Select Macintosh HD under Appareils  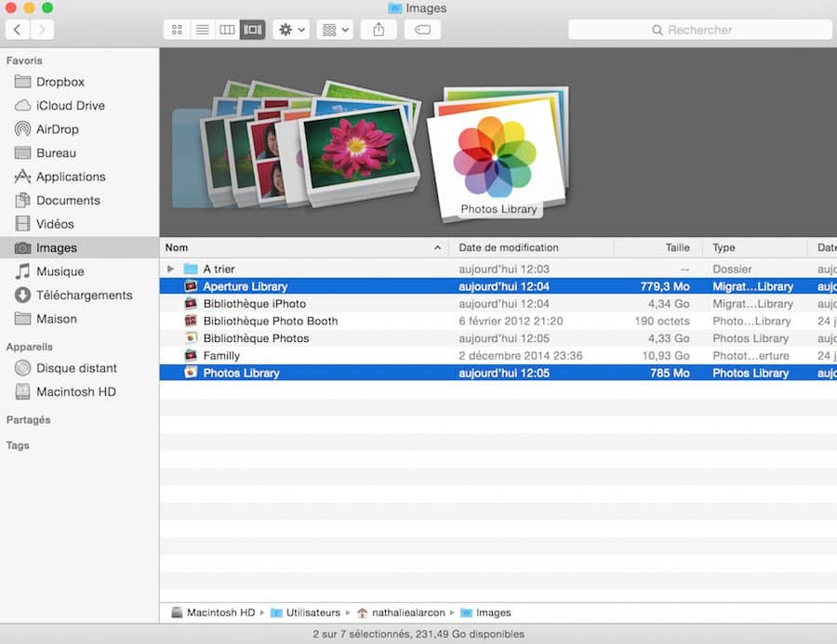tap(80, 391)
